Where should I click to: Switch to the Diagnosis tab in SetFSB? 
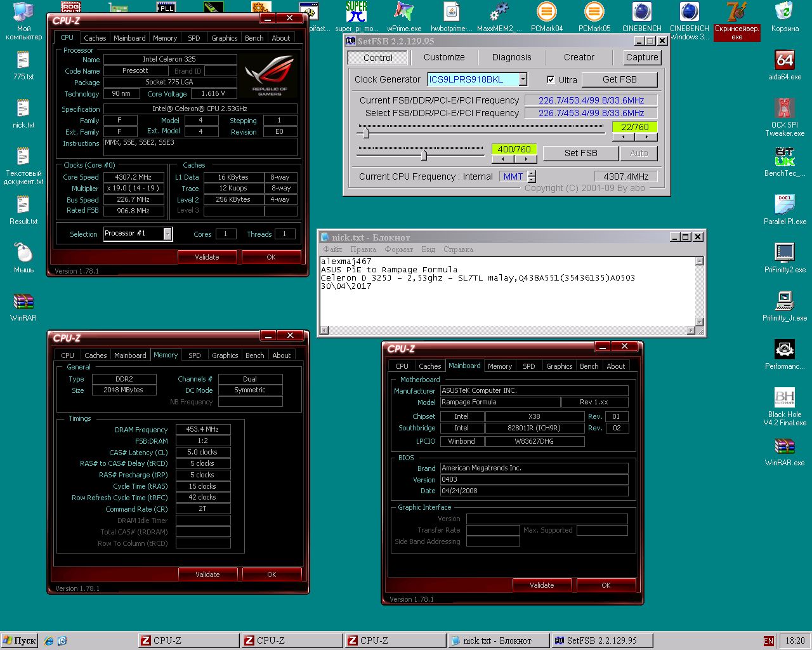(x=511, y=57)
